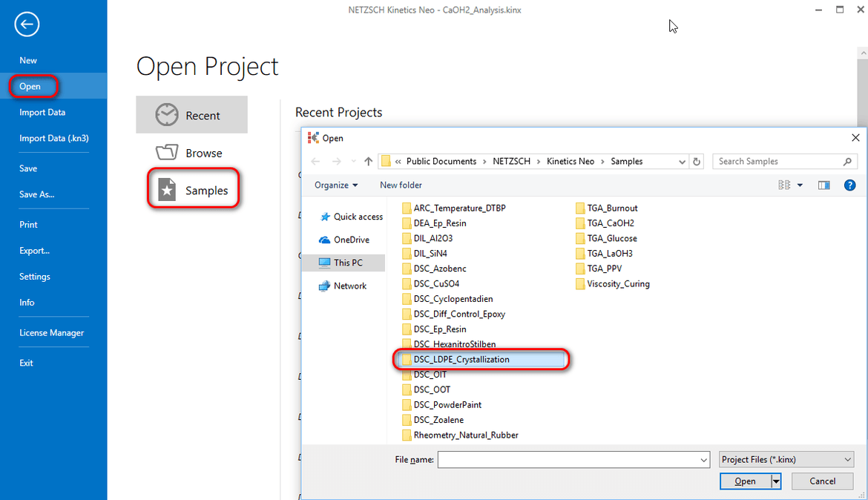This screenshot has height=500, width=868.
Task: Click the OneDrive cloud icon
Action: (324, 240)
